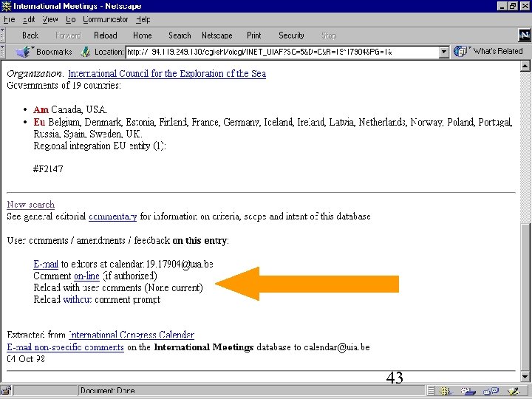
Task: Click the status bar security lock icon
Action: click(7, 391)
